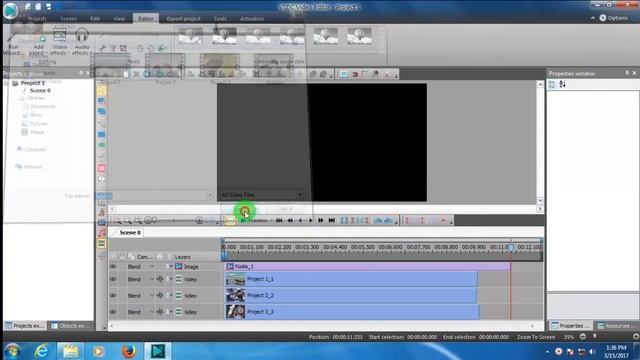Mute audio of Project 2_2 layer

pos(160,296)
